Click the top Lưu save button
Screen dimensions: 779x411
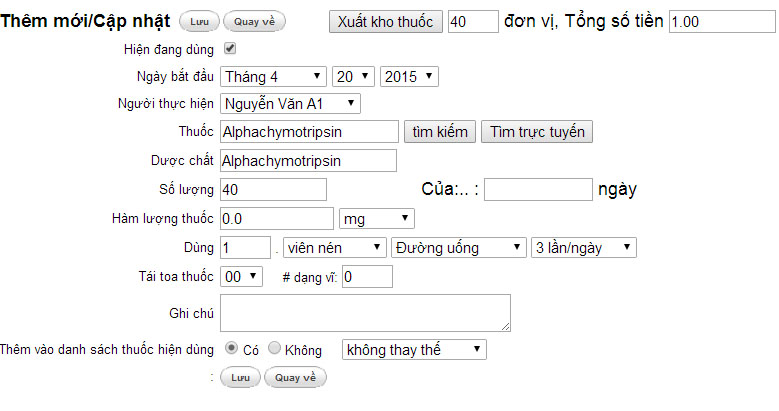pyautogui.click(x=199, y=22)
